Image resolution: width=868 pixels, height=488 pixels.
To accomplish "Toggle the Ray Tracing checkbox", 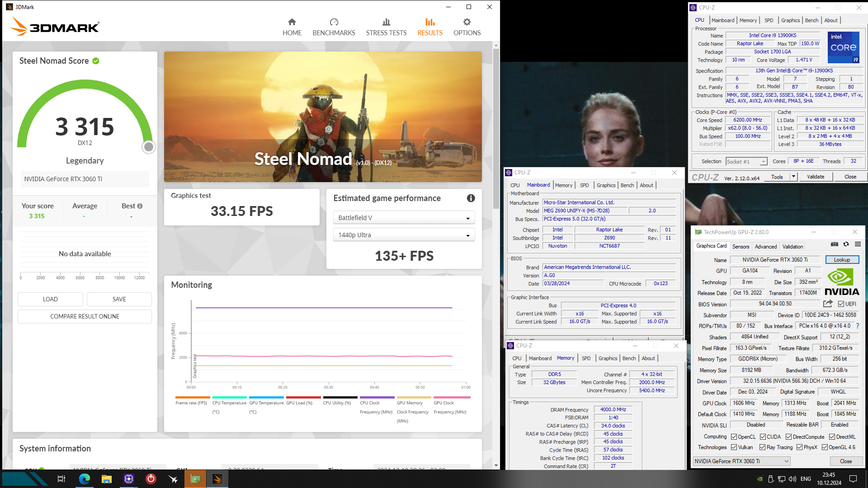I will pos(763,447).
